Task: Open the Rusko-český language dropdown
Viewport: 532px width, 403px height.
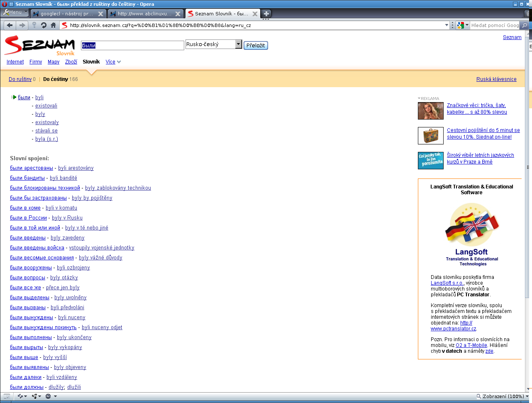Action: tap(214, 44)
